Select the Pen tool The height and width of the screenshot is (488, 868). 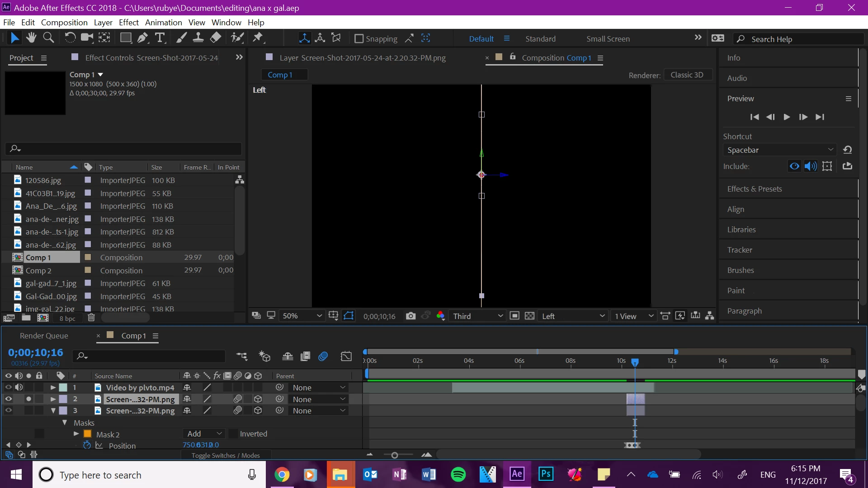(x=143, y=38)
